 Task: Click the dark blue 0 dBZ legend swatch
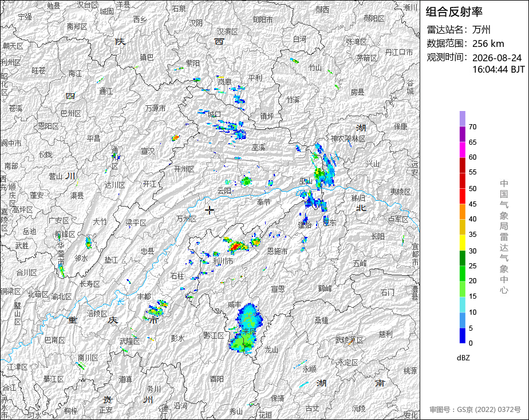click(462, 336)
